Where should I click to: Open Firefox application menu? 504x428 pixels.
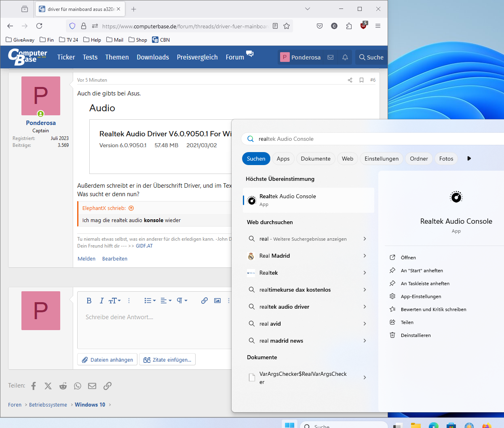(x=378, y=26)
